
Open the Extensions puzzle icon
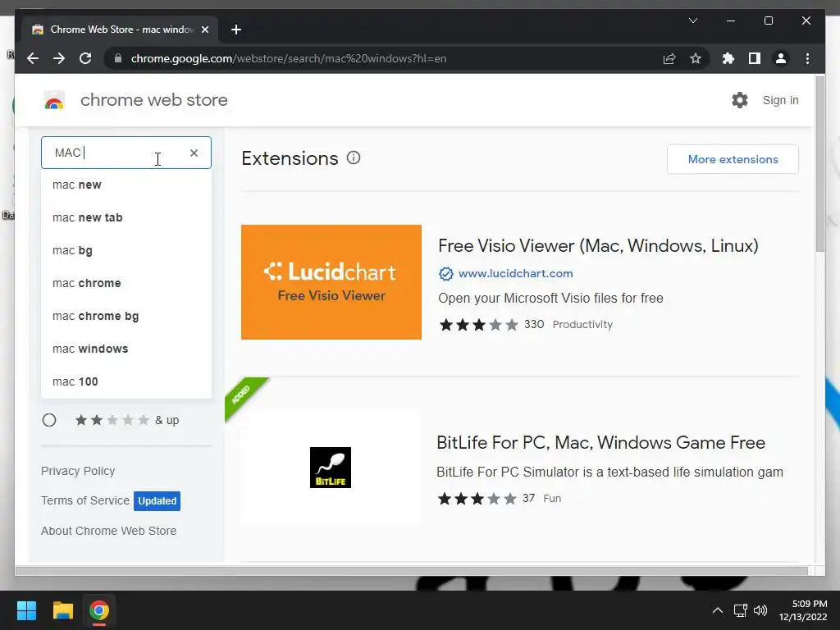728,58
